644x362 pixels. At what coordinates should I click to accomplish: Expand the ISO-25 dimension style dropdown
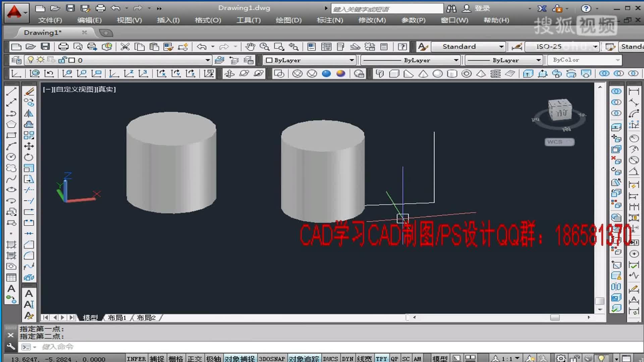pyautogui.click(x=595, y=47)
